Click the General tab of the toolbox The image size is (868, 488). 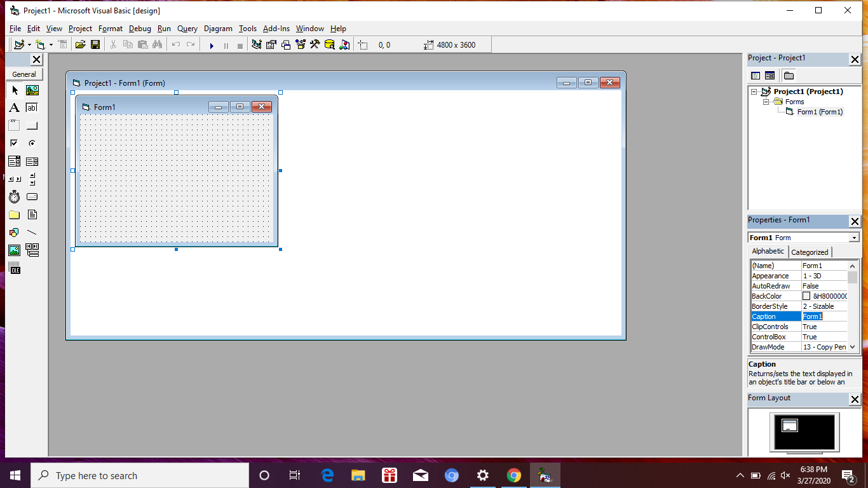click(24, 74)
